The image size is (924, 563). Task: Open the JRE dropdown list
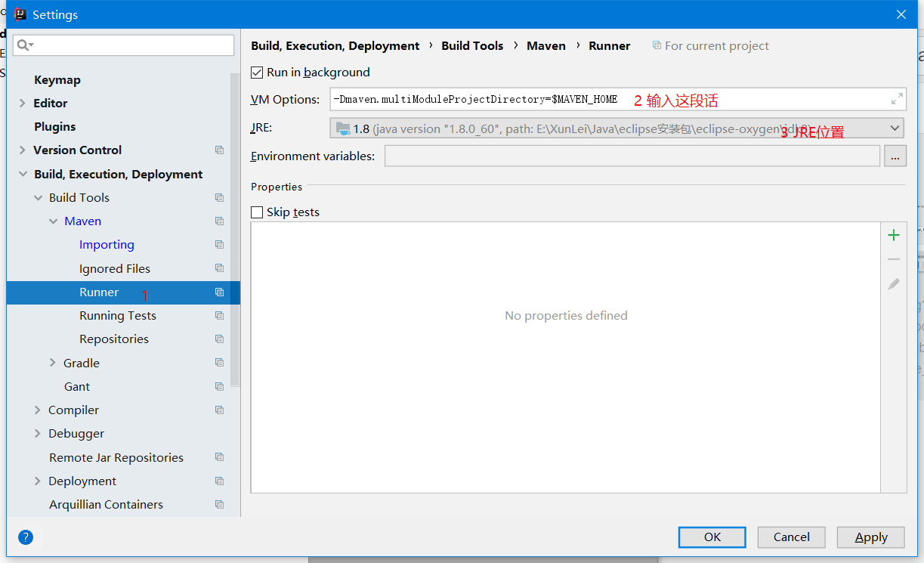895,128
